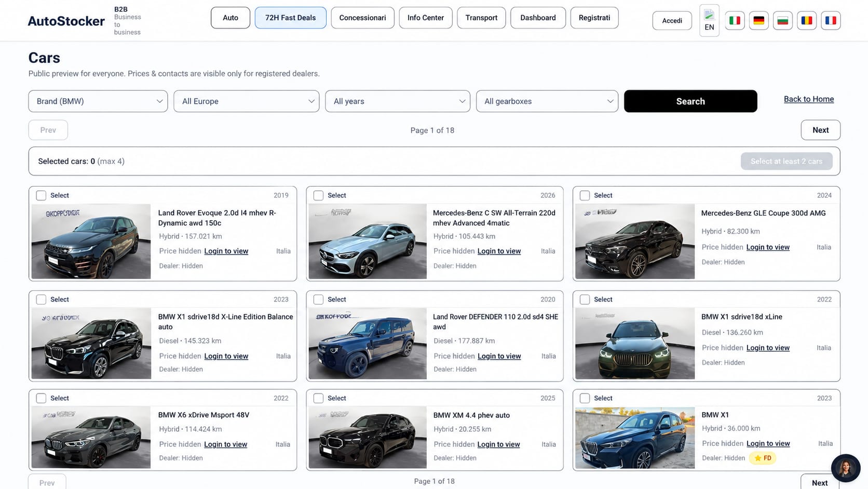Open the All Europe region dropdown

click(x=247, y=101)
